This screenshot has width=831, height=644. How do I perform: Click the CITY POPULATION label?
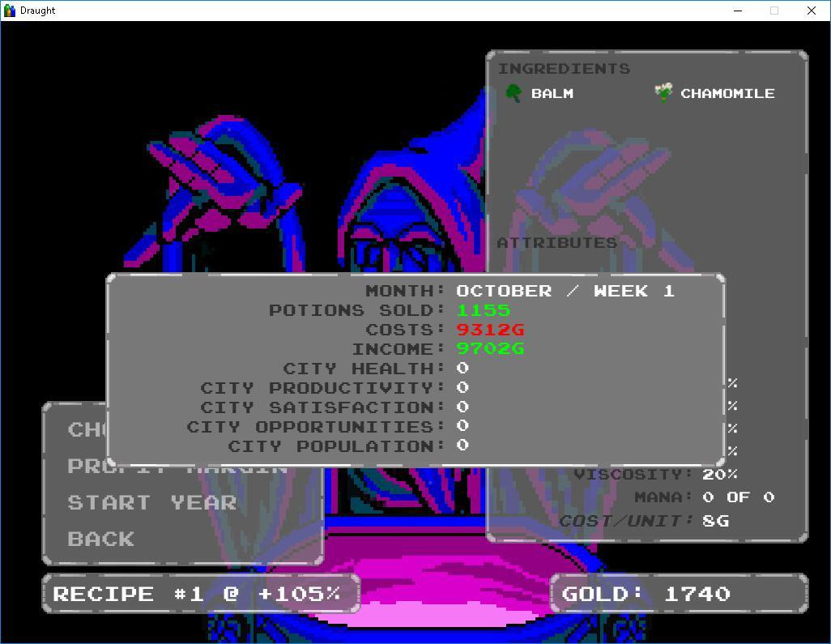337,446
